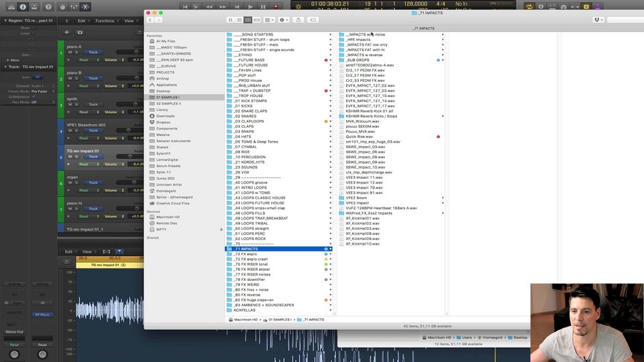This screenshot has width=644, height=362.
Task: Open the Smart Controls knob button
Action: tap(62, 7)
